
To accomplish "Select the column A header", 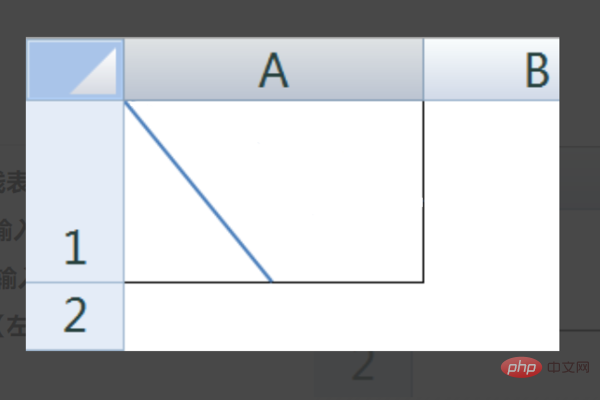I will pos(274,69).
